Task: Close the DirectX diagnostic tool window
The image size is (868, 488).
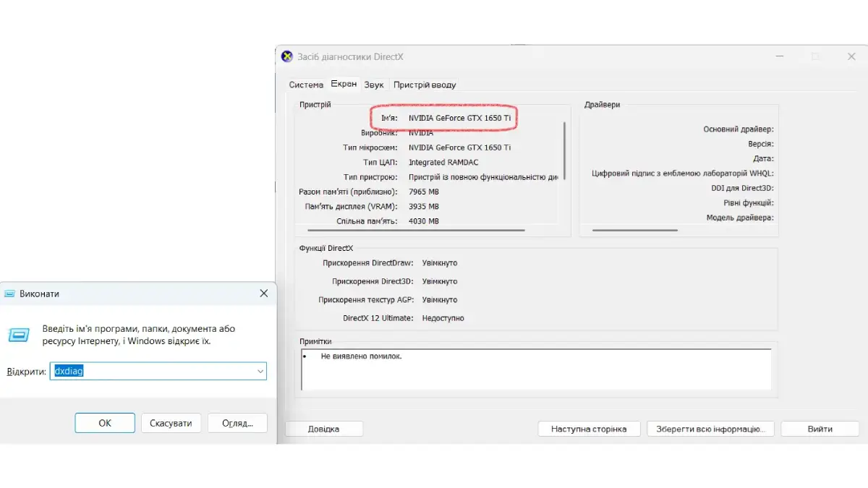Action: pos(851,56)
